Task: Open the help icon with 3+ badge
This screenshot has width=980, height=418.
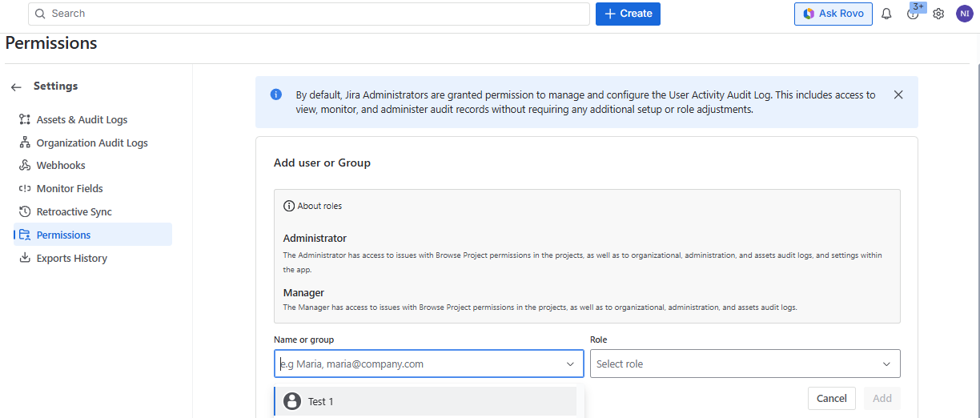Action: (913, 14)
